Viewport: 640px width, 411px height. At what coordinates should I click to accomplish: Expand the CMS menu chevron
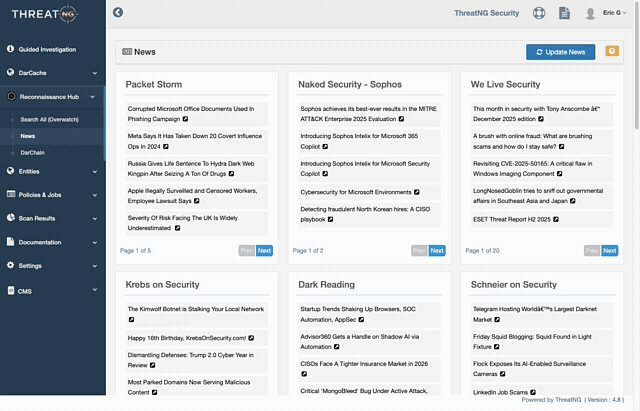click(95, 290)
